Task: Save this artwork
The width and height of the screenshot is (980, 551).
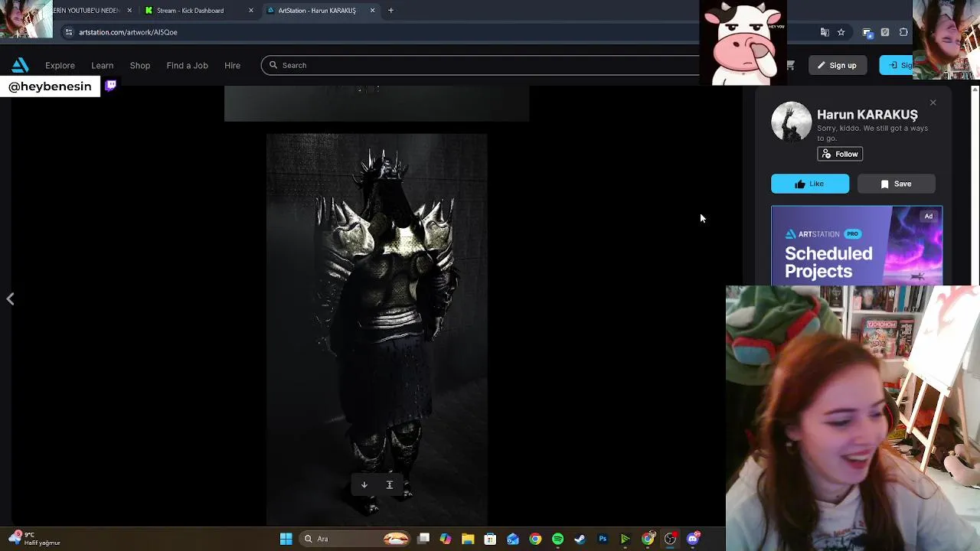Action: 896,184
